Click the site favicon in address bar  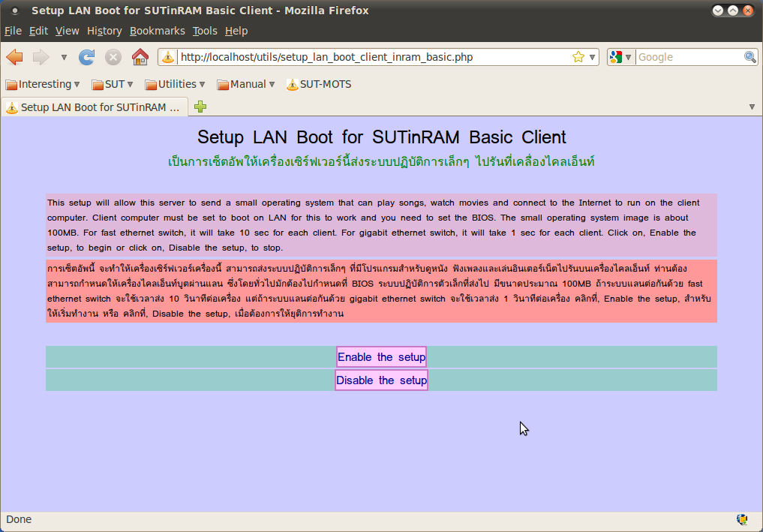(168, 57)
